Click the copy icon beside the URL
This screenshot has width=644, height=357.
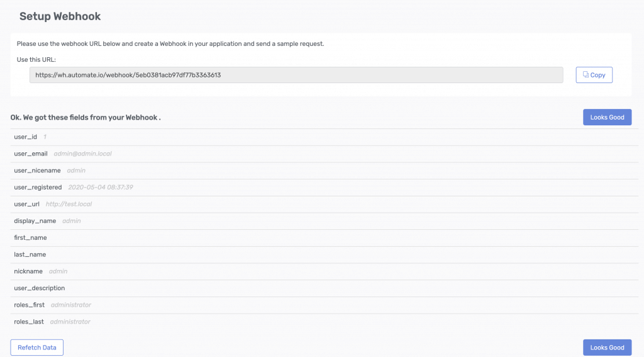click(x=586, y=74)
